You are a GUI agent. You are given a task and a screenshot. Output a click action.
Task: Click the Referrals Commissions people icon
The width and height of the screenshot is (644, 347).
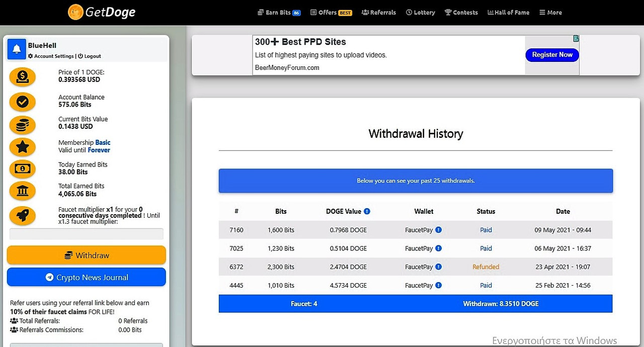click(14, 330)
